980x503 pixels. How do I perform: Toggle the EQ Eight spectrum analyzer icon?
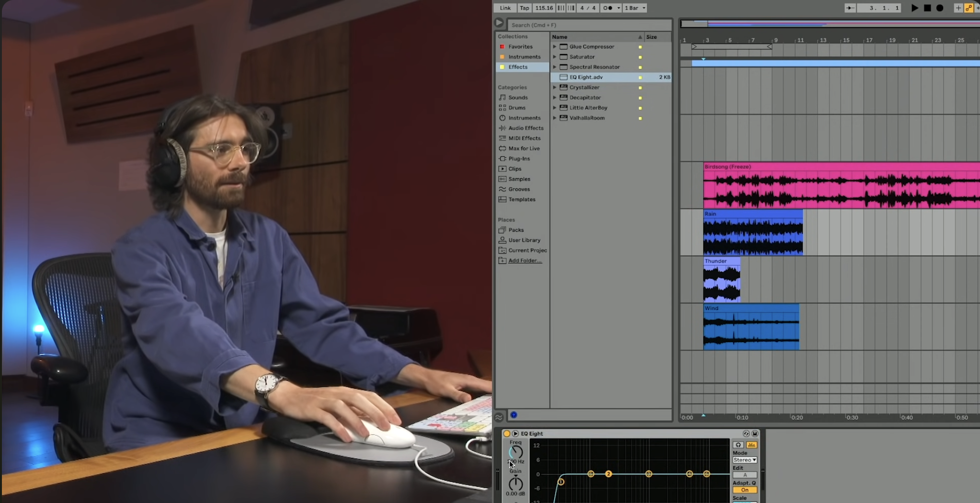click(x=751, y=445)
